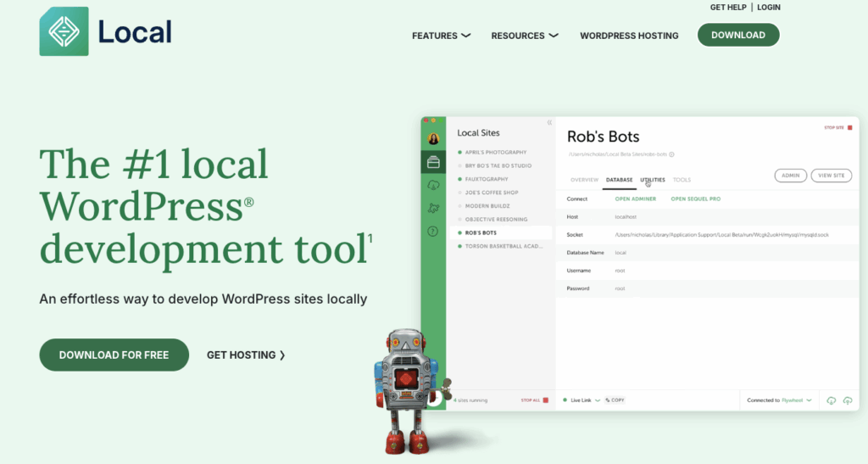Click the Password value root
The image size is (868, 464).
click(x=620, y=288)
